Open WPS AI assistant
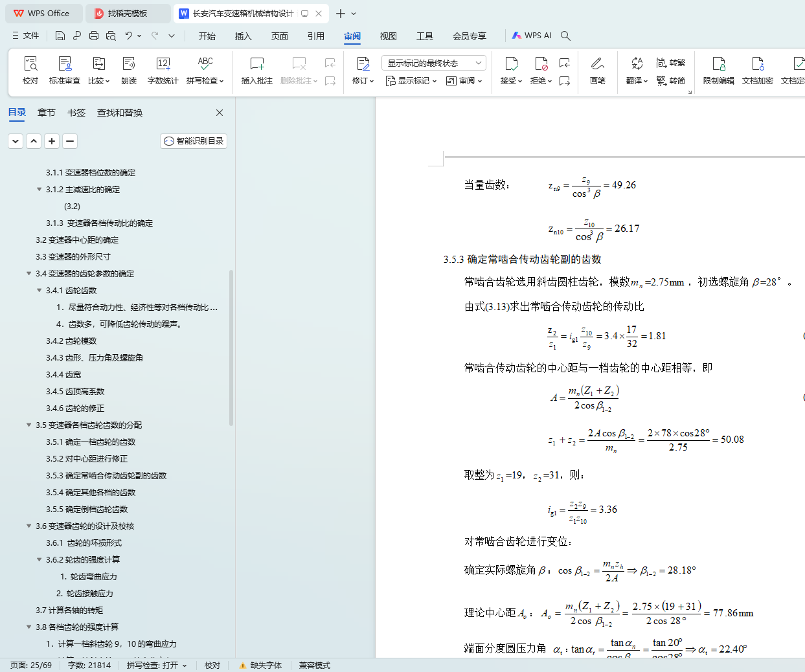This screenshot has width=805, height=672. 532,36
